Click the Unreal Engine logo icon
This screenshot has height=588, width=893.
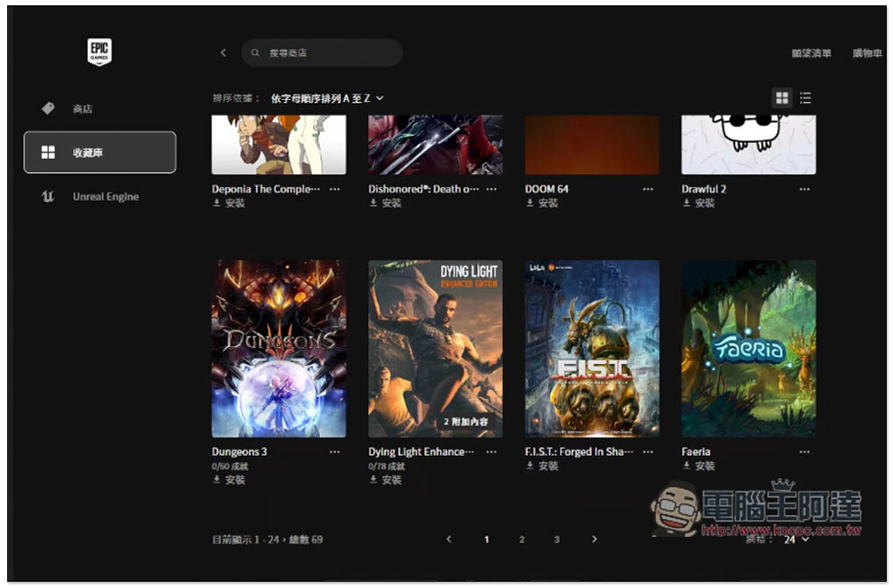[x=48, y=196]
